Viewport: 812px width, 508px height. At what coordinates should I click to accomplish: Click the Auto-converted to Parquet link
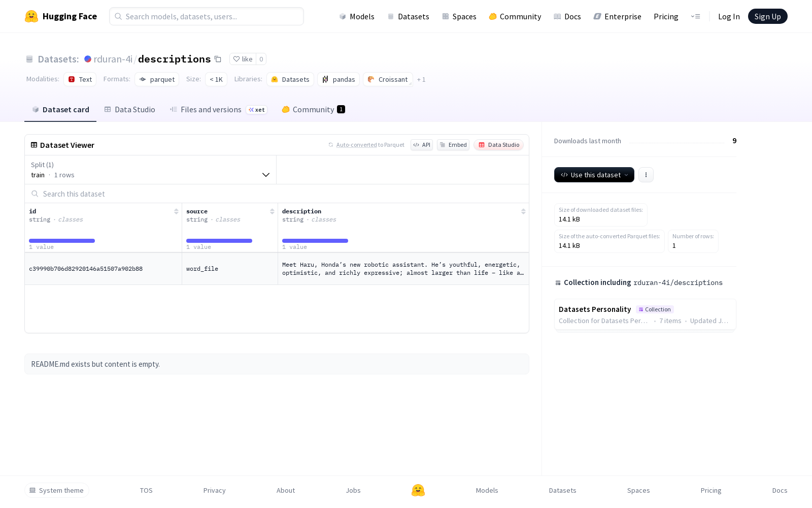tap(366, 145)
